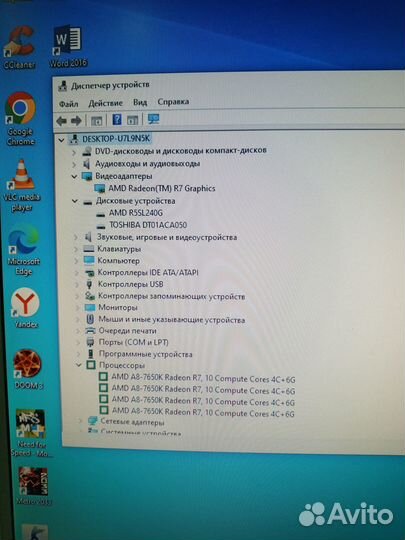Expand the Аудиовходы и аудиовыходы category

(74, 165)
